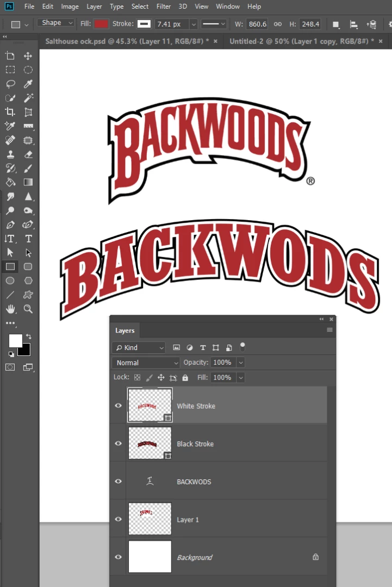The height and width of the screenshot is (587, 392).
Task: Toggle lock position in Layers panel
Action: click(161, 377)
